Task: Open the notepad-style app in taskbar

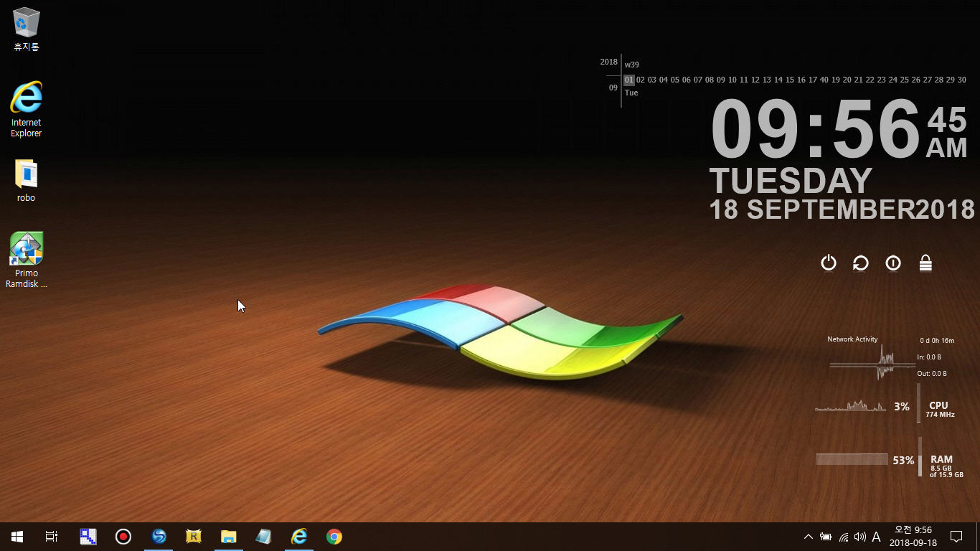Action: 264,537
